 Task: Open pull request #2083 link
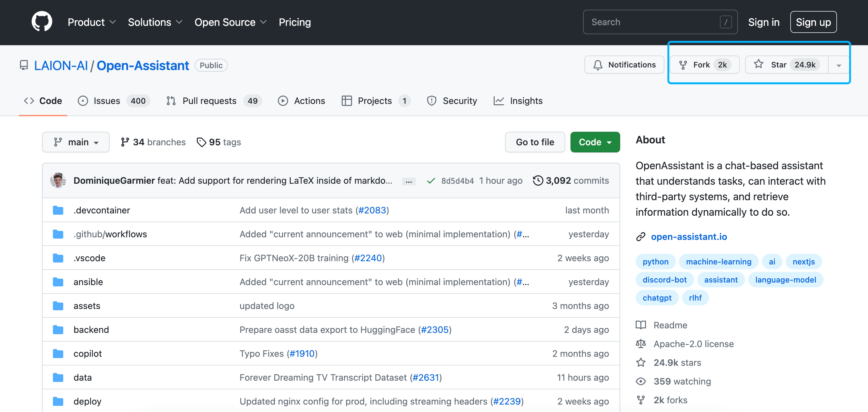click(372, 210)
